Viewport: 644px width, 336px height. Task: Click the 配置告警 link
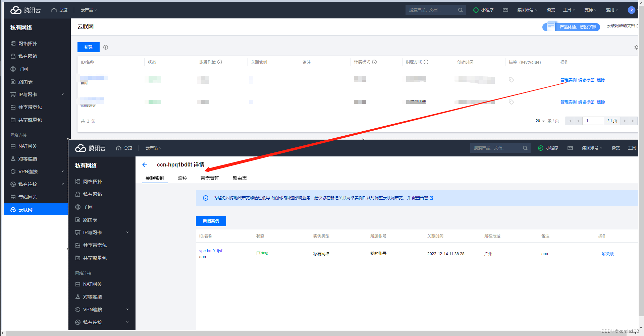[x=420, y=198]
